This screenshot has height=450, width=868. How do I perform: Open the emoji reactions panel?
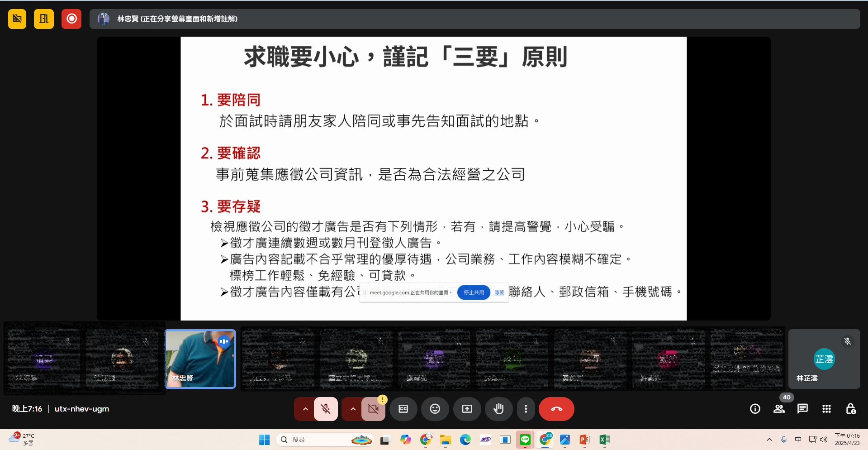point(435,409)
